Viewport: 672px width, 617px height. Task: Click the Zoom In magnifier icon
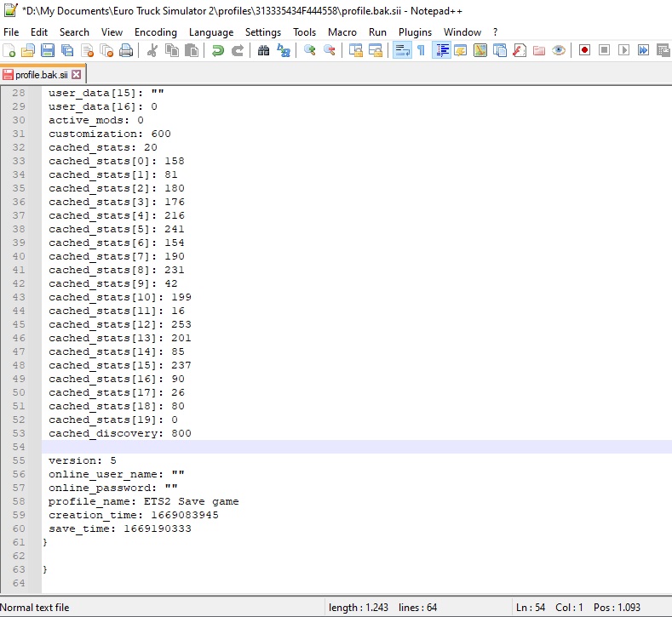(309, 50)
